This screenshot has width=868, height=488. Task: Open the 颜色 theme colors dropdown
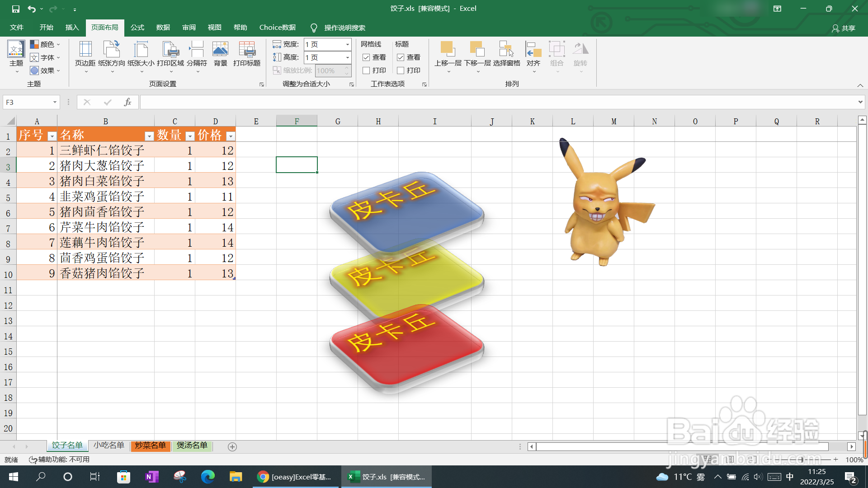[45, 44]
